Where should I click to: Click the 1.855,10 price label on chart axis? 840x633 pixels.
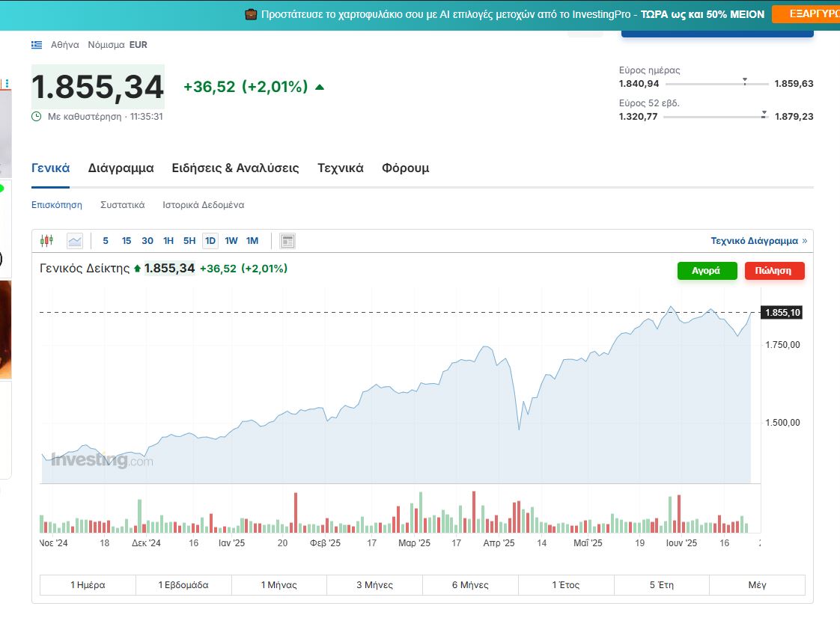pyautogui.click(x=781, y=313)
